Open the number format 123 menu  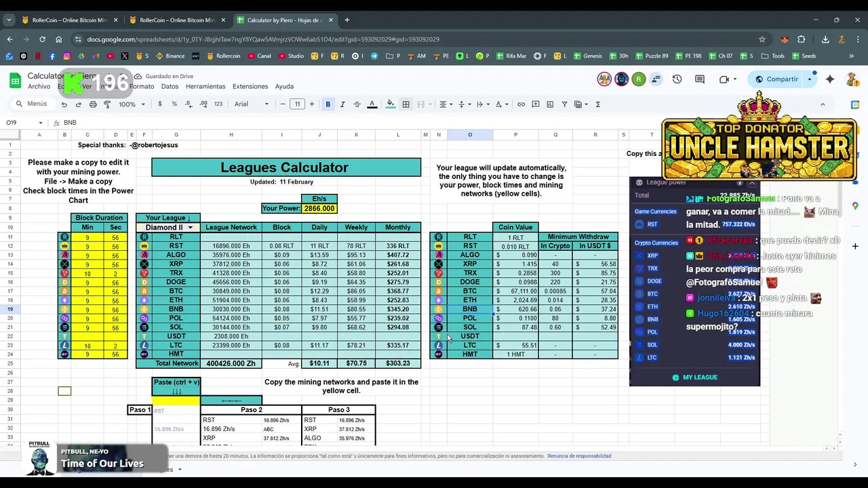pyautogui.click(x=218, y=104)
